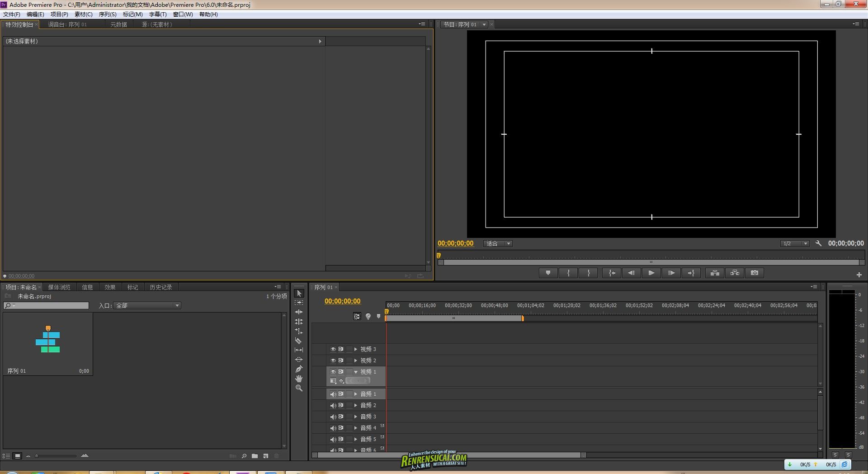This screenshot has height=474, width=868.
Task: Switch project panel to icon view
Action: click(x=18, y=456)
